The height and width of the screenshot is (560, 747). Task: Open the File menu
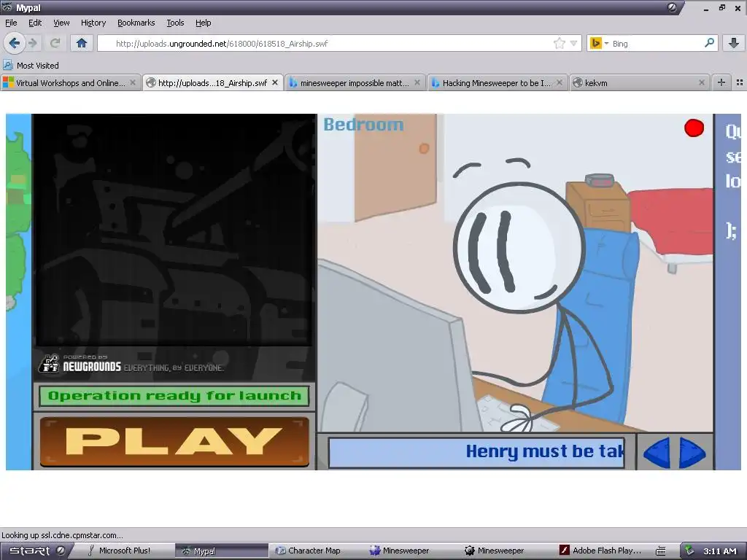coord(11,23)
